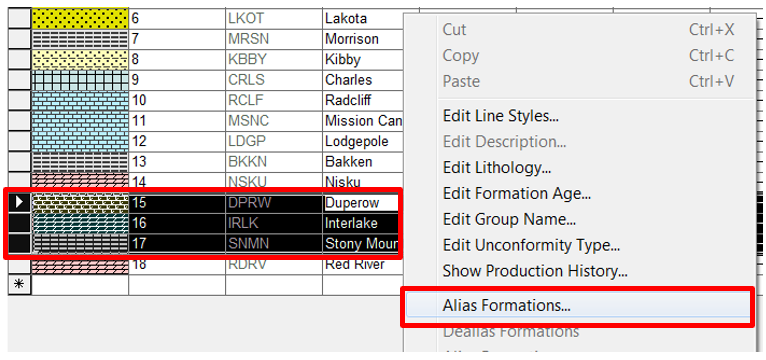Click the RDRV abbreviation cell
The height and width of the screenshot is (360, 766).
[x=274, y=266]
